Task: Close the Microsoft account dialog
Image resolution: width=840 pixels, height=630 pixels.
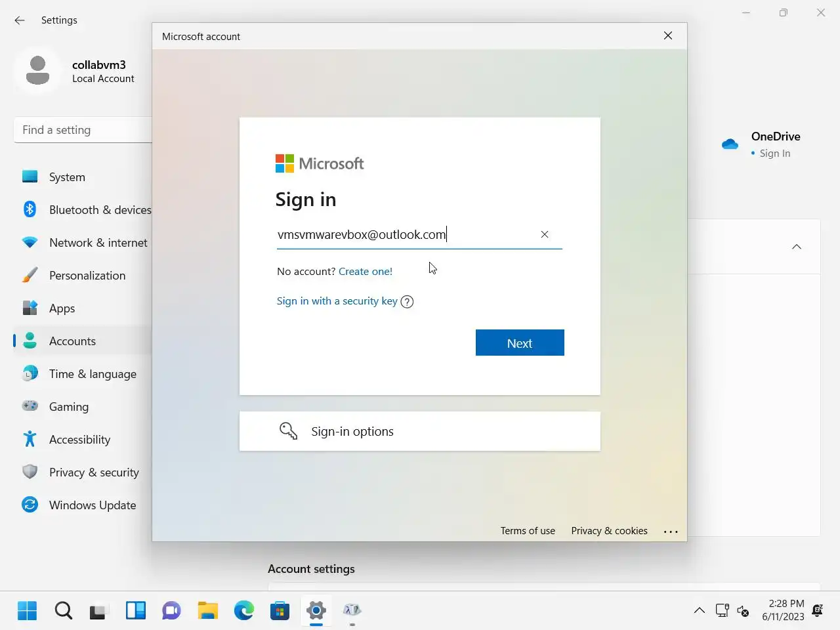Action: [x=668, y=35]
